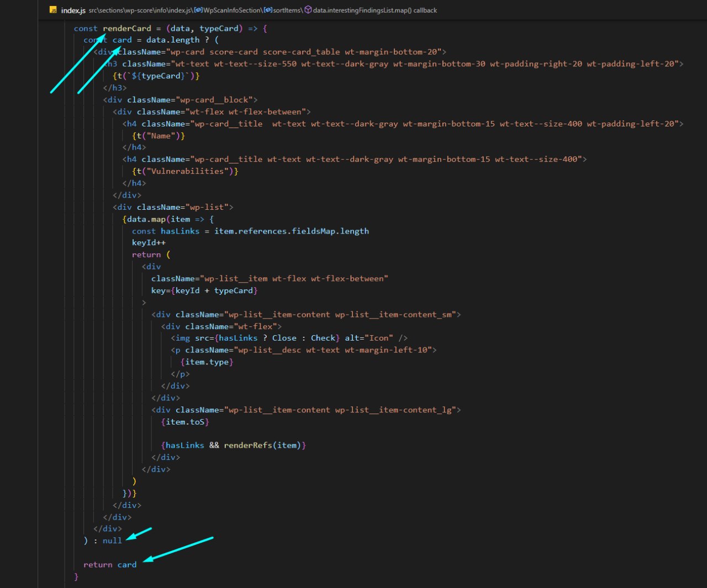Click item.references.fieldsMap.length expression

click(x=291, y=231)
